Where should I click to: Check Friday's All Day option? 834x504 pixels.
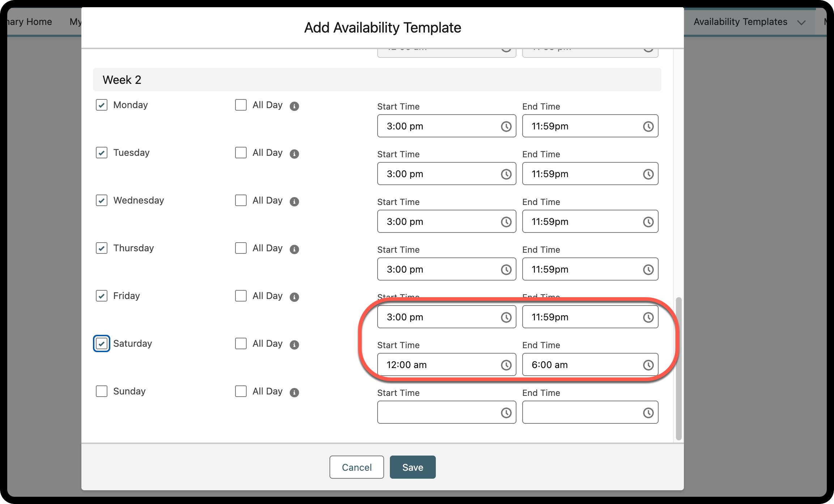pos(241,296)
